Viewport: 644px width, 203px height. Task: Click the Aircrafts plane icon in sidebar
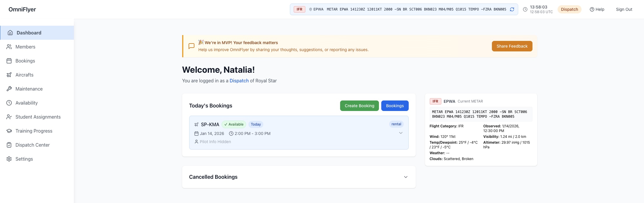tap(9, 75)
